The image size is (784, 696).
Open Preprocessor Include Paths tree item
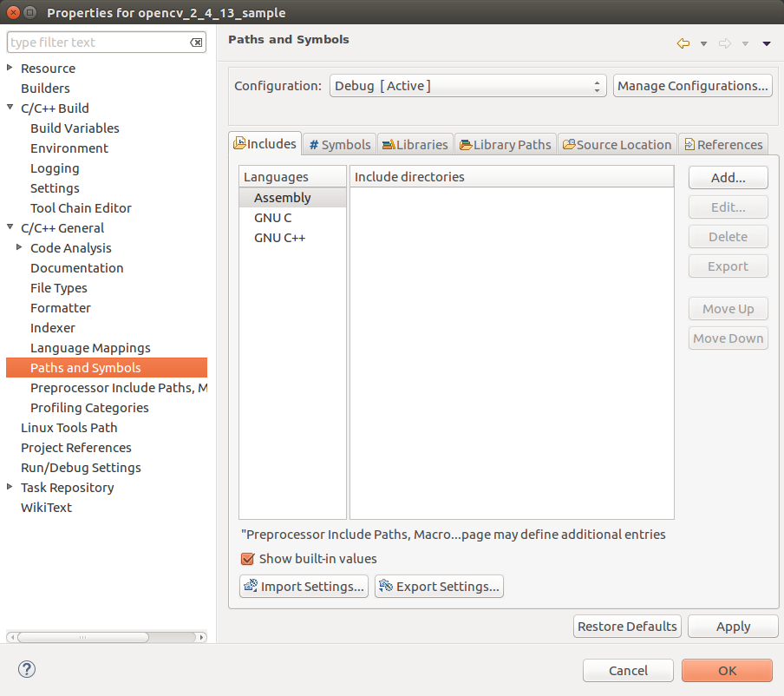coord(119,388)
